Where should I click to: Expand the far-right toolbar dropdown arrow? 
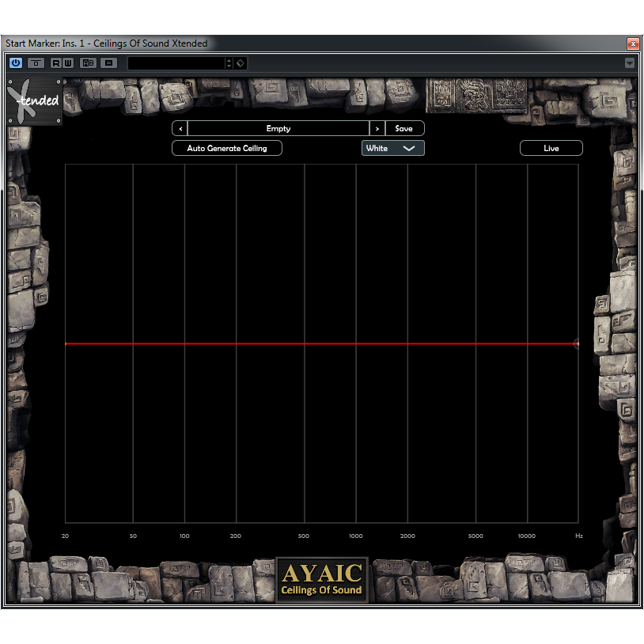pos(631,63)
